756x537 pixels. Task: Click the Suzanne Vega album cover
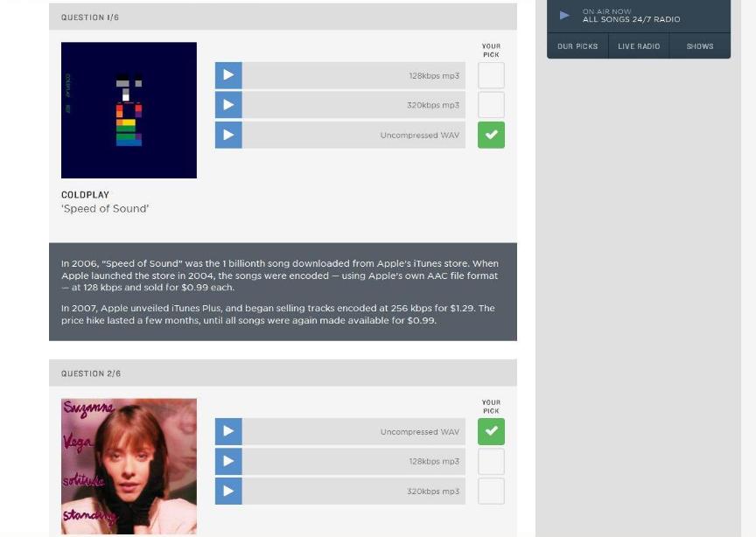point(129,466)
